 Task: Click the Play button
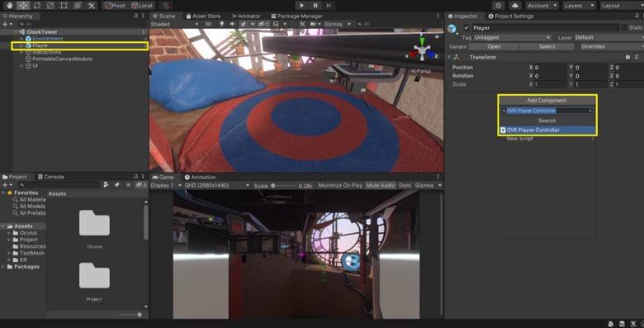click(x=301, y=5)
